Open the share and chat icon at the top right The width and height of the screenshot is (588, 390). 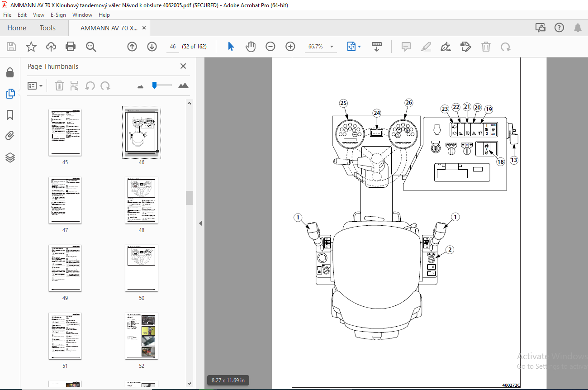[541, 28]
